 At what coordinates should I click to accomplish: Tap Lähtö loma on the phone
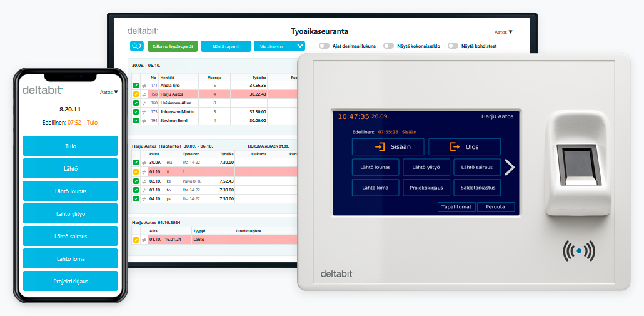point(70,259)
